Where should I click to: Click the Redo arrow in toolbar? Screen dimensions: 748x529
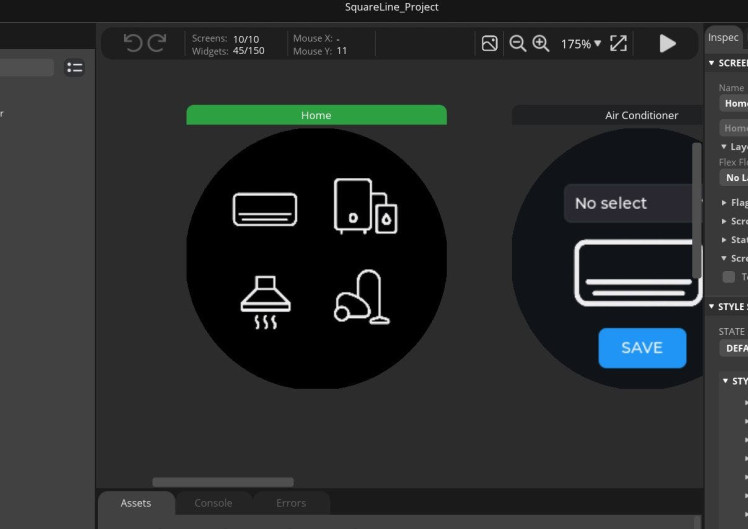(x=157, y=43)
